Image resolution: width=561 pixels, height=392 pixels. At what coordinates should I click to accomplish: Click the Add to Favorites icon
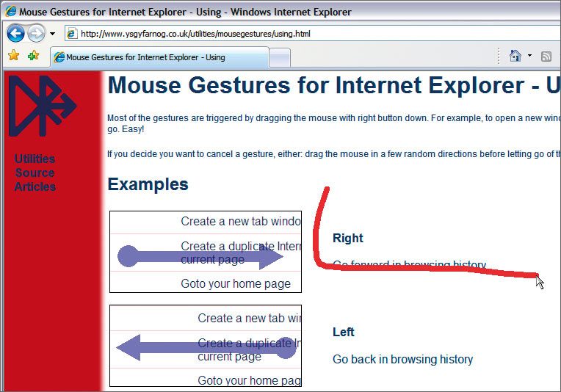tap(34, 56)
